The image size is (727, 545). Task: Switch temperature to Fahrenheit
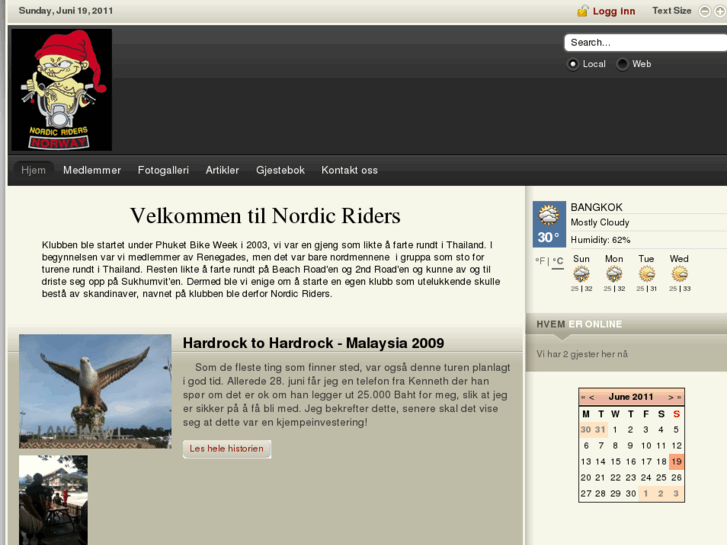[540, 261]
